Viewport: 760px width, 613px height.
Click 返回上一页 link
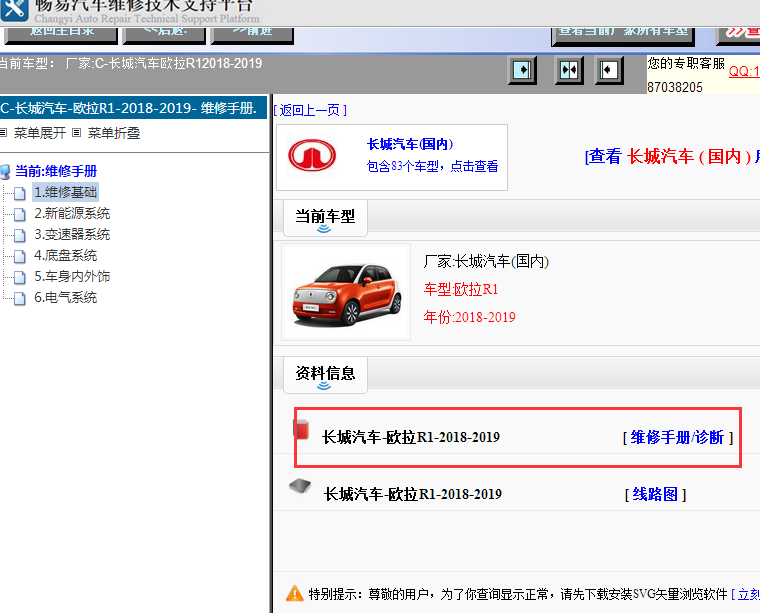310,110
